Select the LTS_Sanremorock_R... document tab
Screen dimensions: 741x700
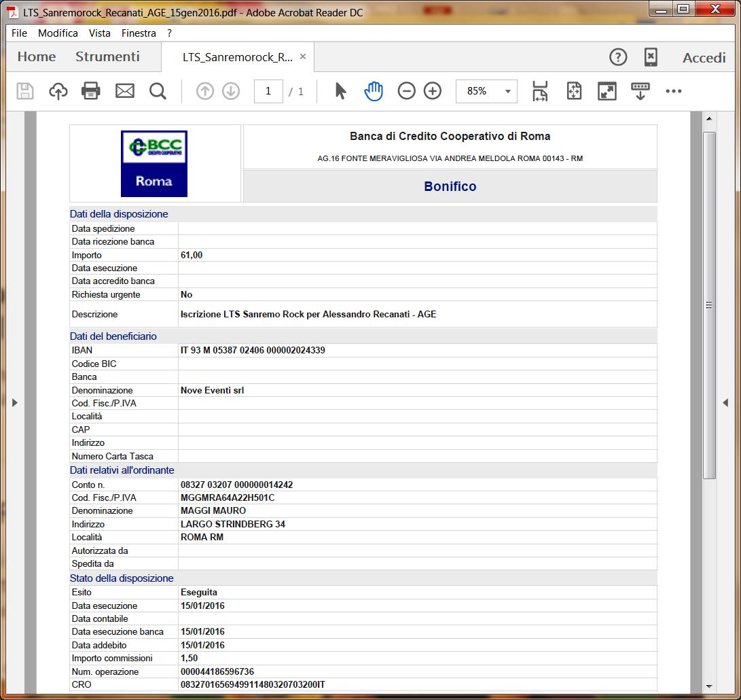tap(238, 57)
